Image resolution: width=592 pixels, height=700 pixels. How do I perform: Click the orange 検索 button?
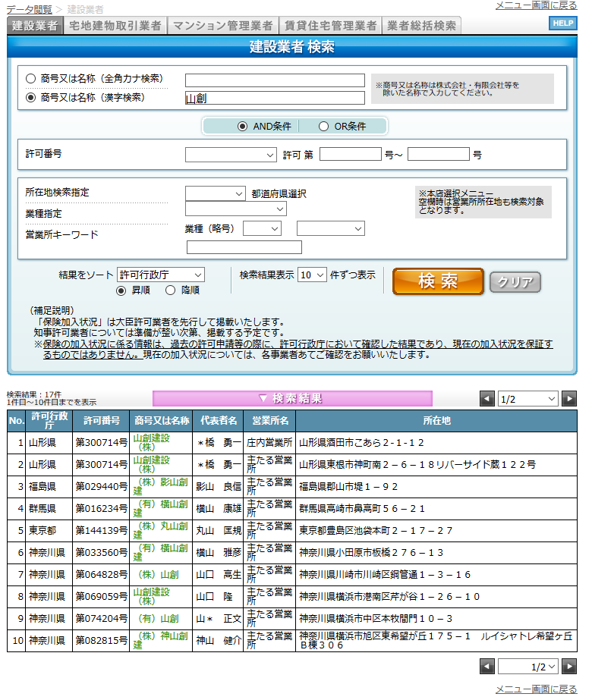pyautogui.click(x=438, y=281)
